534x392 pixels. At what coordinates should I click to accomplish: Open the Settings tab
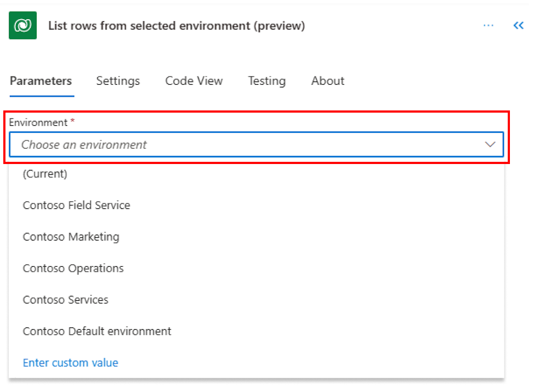click(118, 81)
